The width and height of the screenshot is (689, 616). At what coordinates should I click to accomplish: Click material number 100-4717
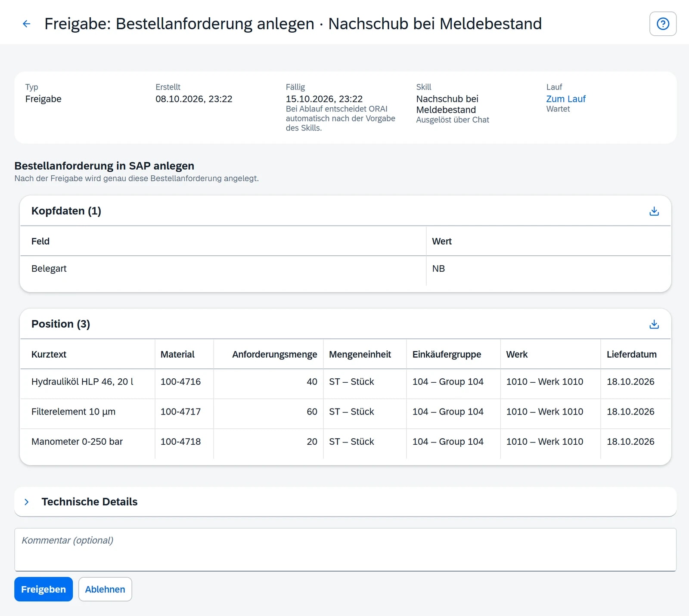180,412
